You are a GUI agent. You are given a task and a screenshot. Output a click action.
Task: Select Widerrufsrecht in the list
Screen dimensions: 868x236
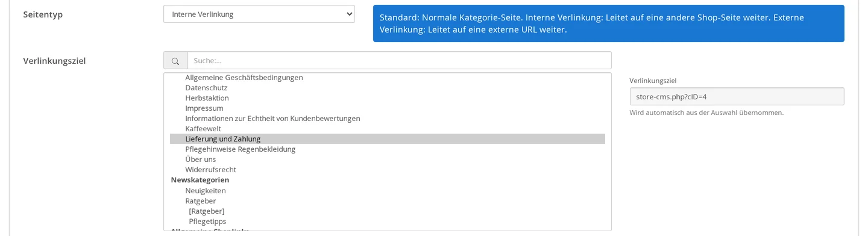[387, 170]
